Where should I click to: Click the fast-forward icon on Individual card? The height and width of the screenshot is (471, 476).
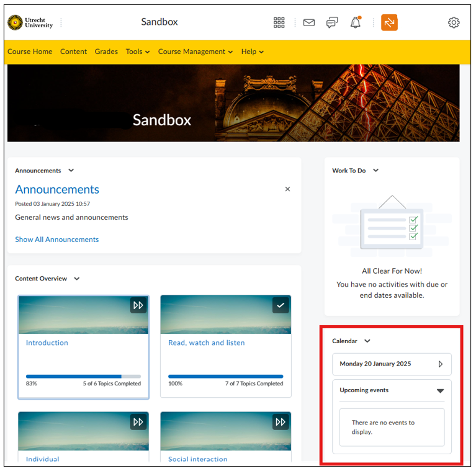138,422
